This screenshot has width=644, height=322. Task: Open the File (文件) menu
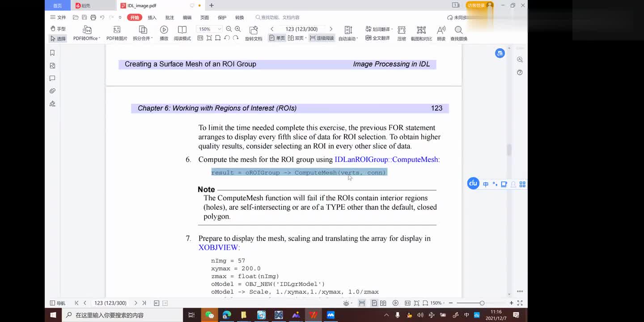pyautogui.click(x=58, y=17)
